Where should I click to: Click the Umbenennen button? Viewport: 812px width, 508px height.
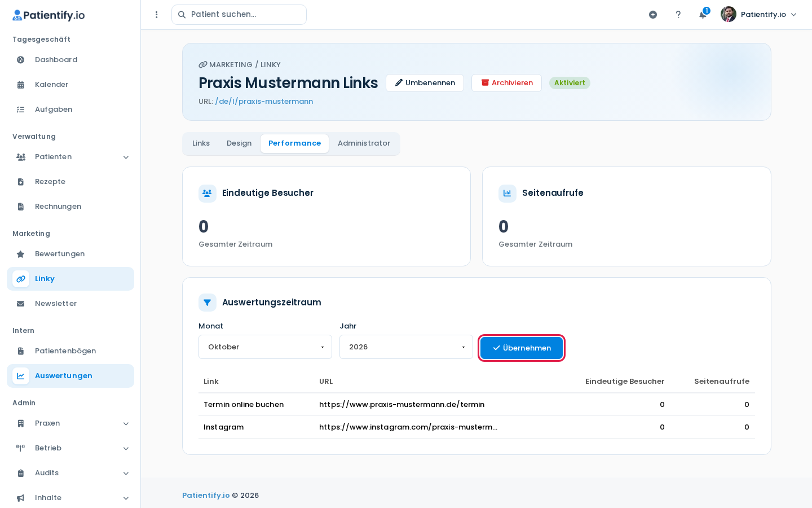425,83
